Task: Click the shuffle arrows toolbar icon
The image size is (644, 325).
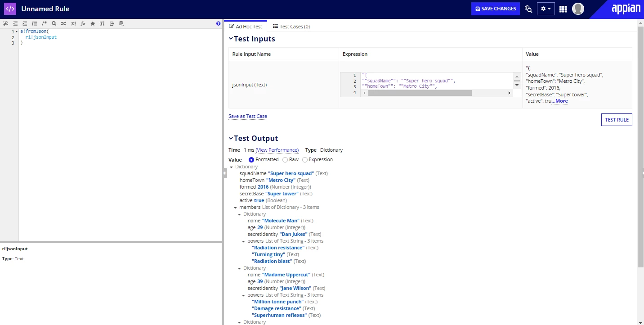Action: [63, 23]
